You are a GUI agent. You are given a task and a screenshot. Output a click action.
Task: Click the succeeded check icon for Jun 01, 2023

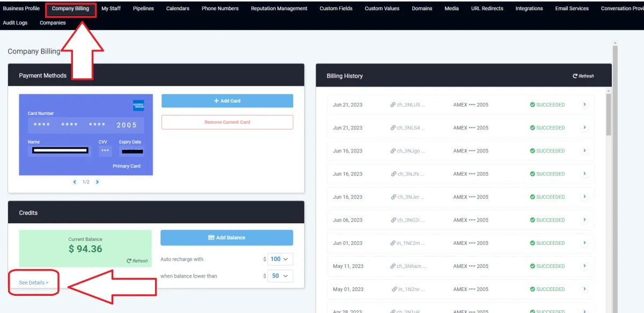[x=532, y=243]
